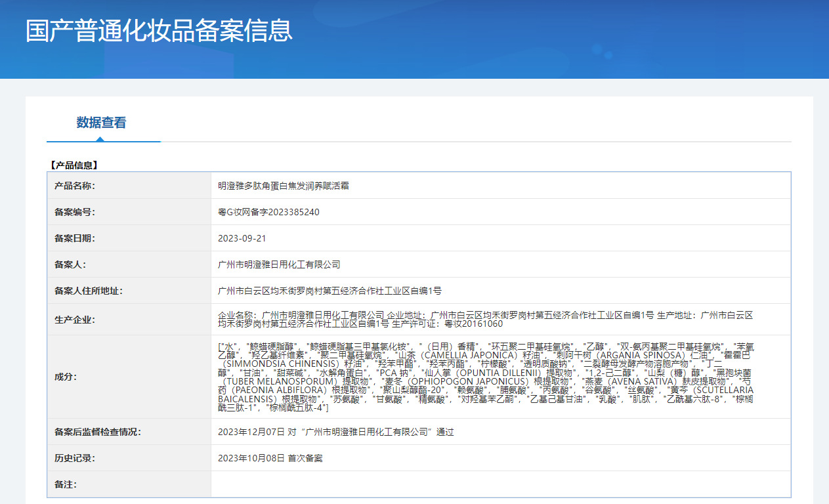The height and width of the screenshot is (504, 829).
Task: Select the date 2023-09-21
Action: tap(242, 238)
